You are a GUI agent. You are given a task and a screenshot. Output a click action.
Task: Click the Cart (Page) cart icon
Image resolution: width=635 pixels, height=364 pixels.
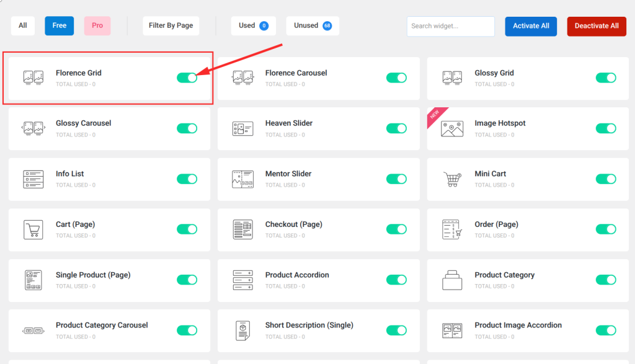pyautogui.click(x=33, y=229)
